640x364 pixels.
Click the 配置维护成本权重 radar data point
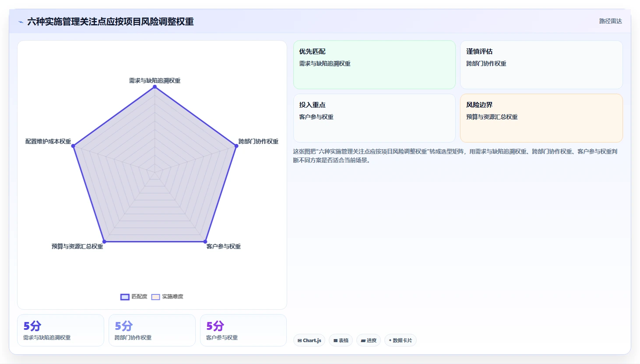[74, 146]
